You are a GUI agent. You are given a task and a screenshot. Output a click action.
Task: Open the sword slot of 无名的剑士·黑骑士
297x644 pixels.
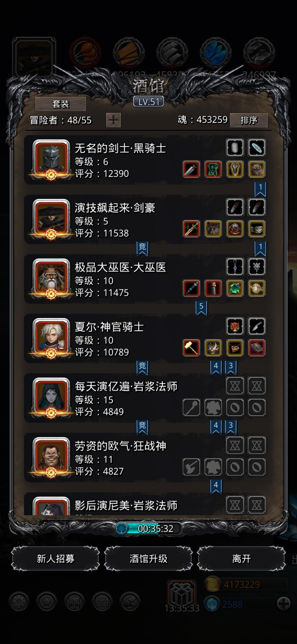(x=191, y=169)
